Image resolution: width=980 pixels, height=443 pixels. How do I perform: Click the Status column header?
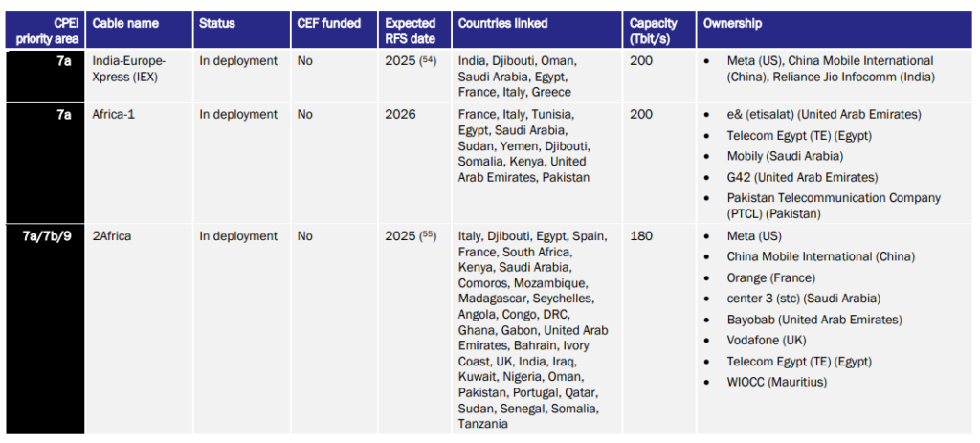point(216,23)
